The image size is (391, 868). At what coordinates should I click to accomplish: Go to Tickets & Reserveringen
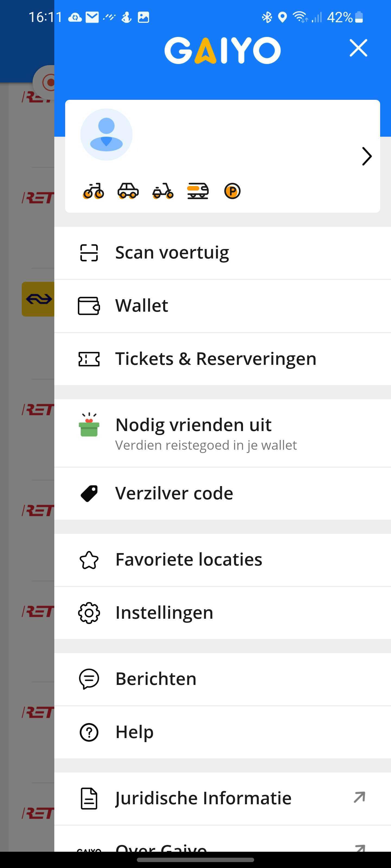[223, 359]
